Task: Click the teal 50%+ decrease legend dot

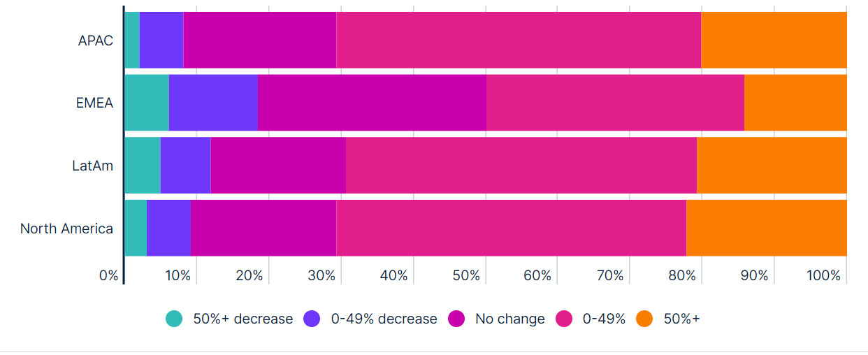Action: [174, 319]
